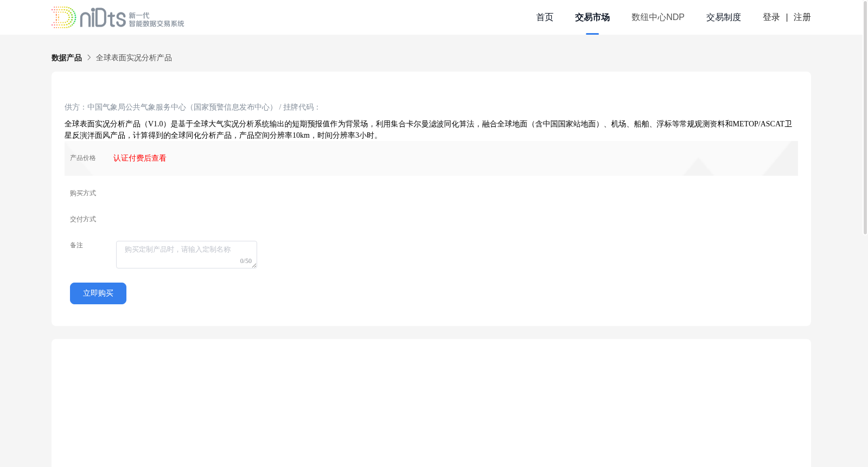
Task: Go to 交易制度 page
Action: [x=724, y=17]
